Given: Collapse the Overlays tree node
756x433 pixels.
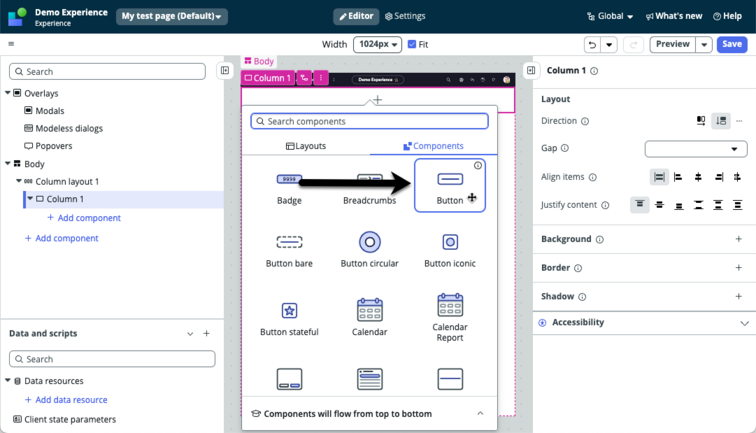Looking at the screenshot, I should click(x=8, y=93).
